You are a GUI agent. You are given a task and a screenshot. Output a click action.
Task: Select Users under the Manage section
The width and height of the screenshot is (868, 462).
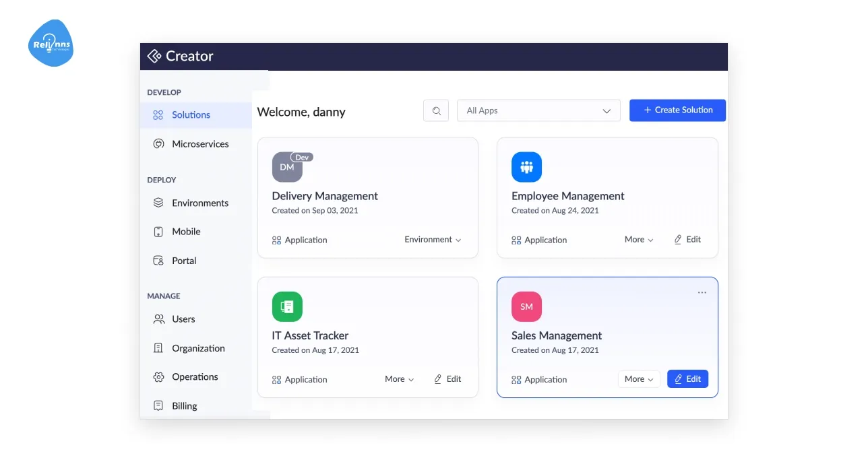click(x=183, y=319)
